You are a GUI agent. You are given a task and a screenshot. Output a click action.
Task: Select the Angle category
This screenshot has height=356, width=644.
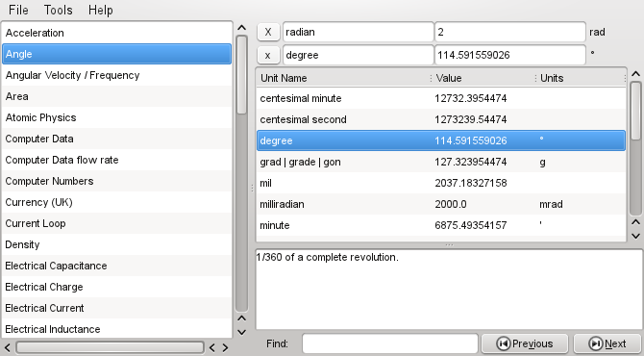click(116, 54)
